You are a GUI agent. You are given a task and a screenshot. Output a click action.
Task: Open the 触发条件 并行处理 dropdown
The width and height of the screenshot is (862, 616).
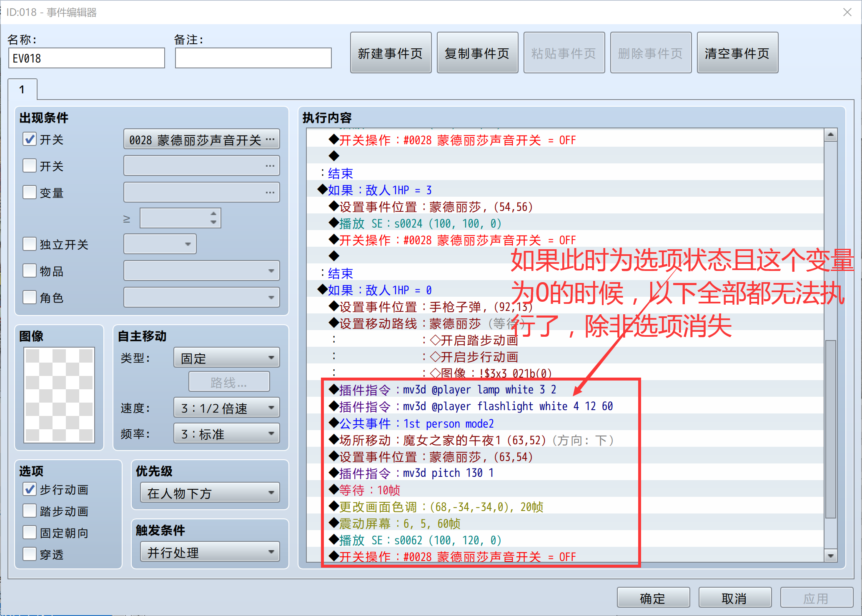point(210,552)
